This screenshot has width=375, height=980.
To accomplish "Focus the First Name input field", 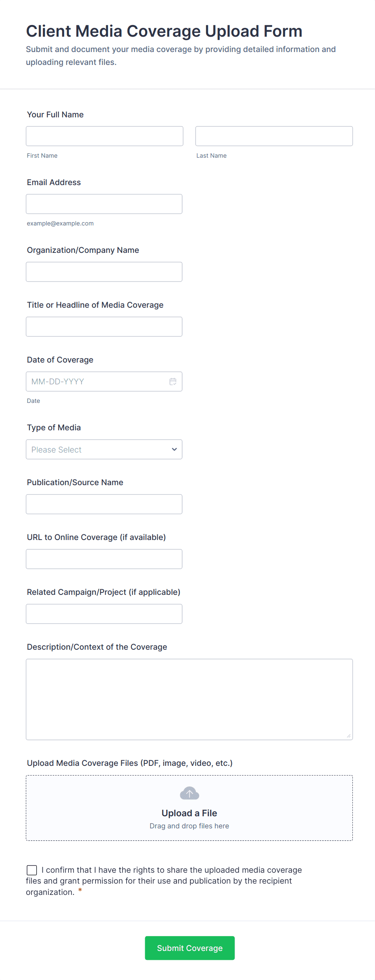I will 104,136.
